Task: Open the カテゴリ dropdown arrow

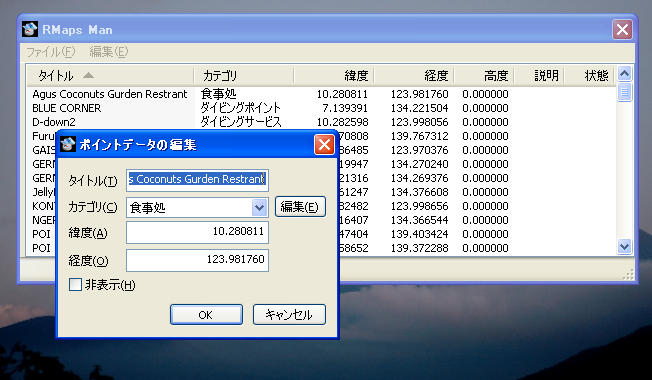Action: coord(259,207)
